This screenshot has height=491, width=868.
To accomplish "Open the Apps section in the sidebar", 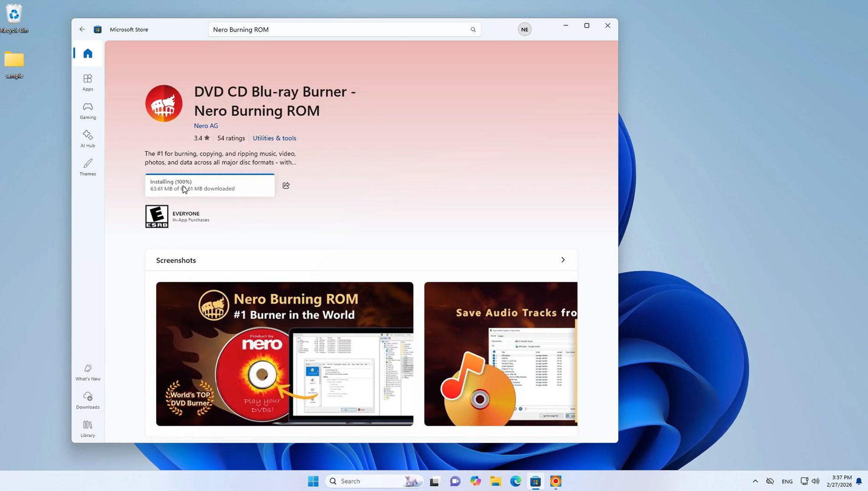I will [x=88, y=82].
